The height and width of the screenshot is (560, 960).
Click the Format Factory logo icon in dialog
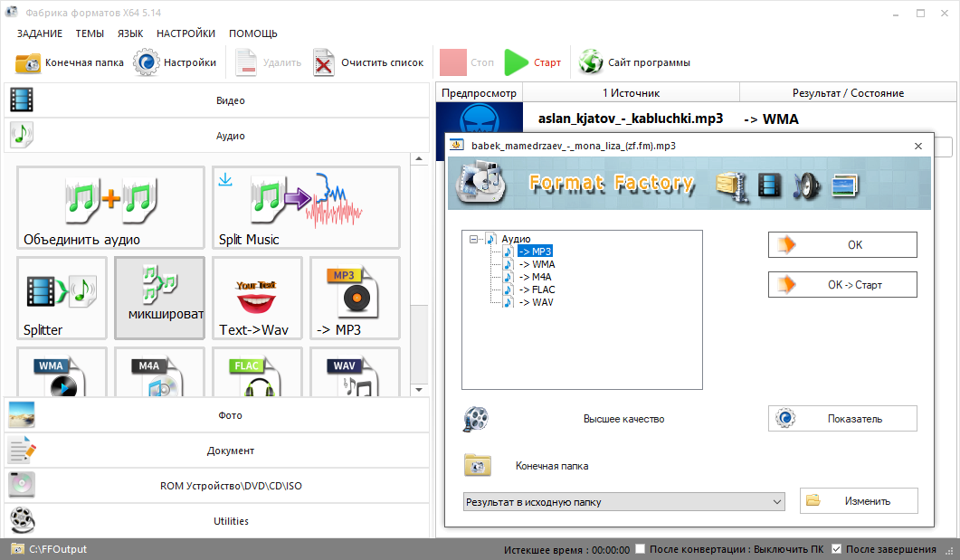(x=482, y=183)
